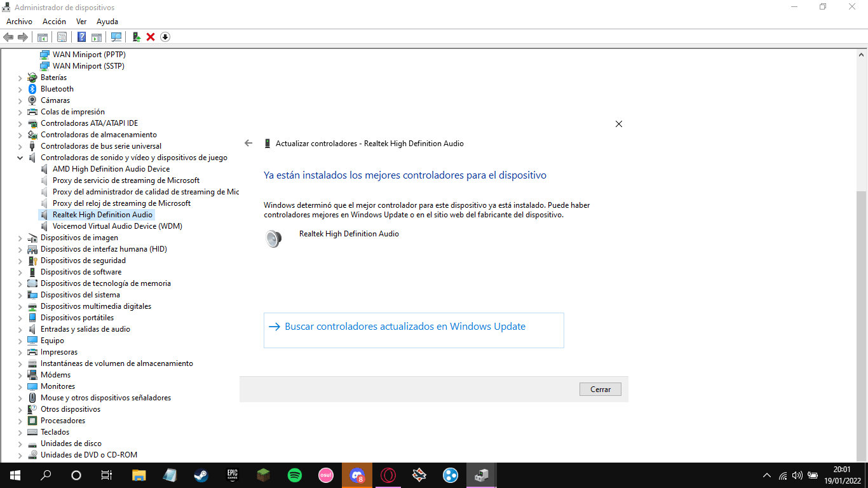
Task: Open Opera browser from the taskbar
Action: (388, 475)
